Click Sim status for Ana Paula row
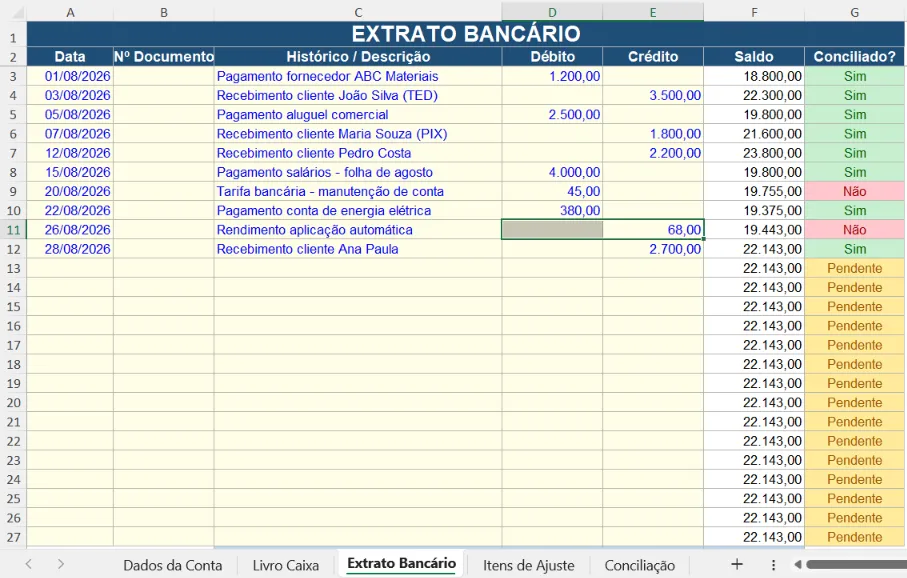 854,249
